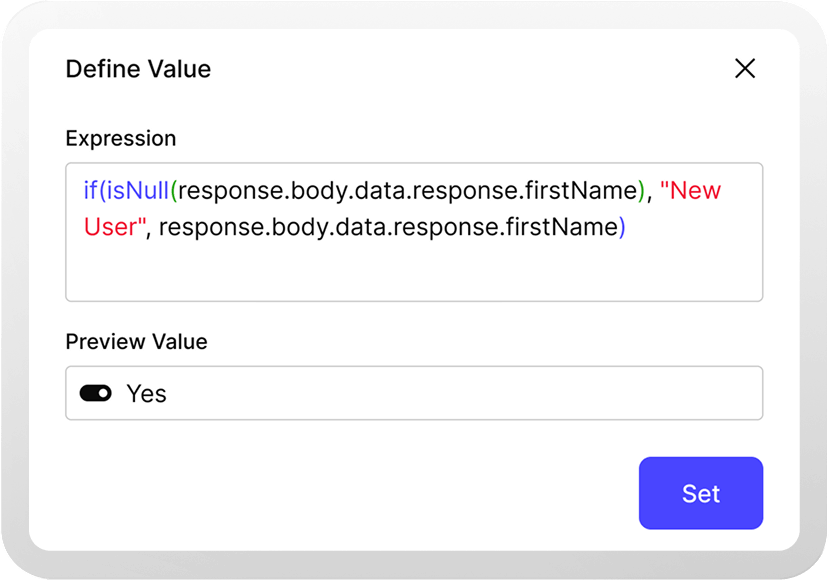Click the Preview Value label
This screenshot has width=829, height=580.
(x=135, y=341)
